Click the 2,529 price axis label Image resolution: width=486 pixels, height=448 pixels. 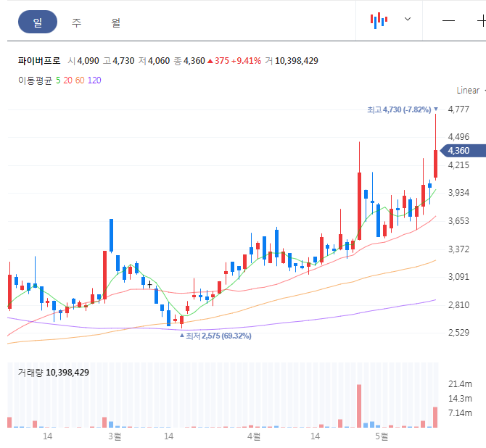coord(458,333)
